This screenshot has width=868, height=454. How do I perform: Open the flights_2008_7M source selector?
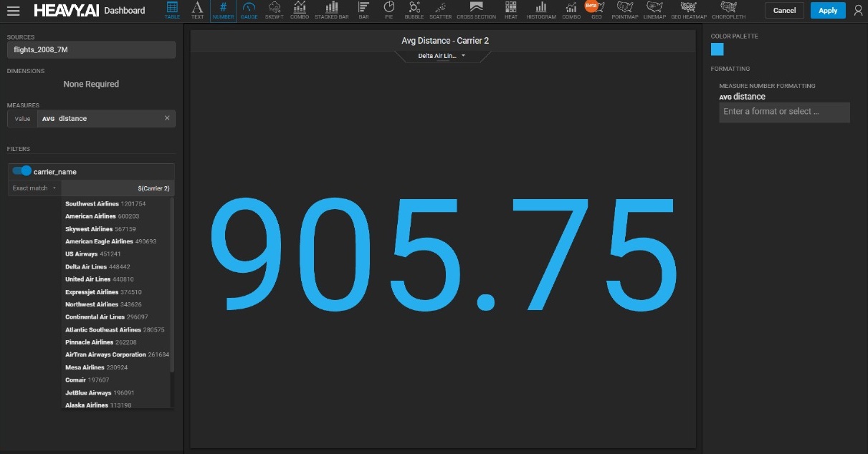coord(91,49)
